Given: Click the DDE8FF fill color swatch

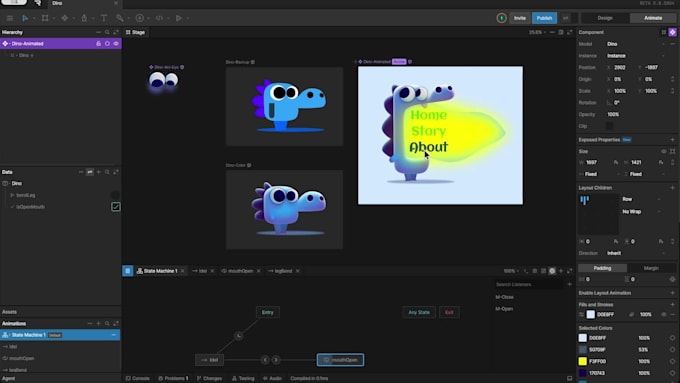Looking at the screenshot, I should 590,314.
